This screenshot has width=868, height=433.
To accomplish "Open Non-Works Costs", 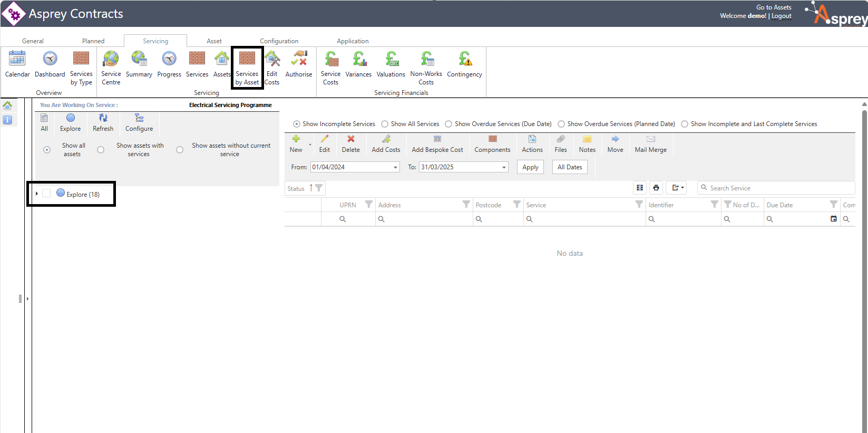I will (x=426, y=68).
